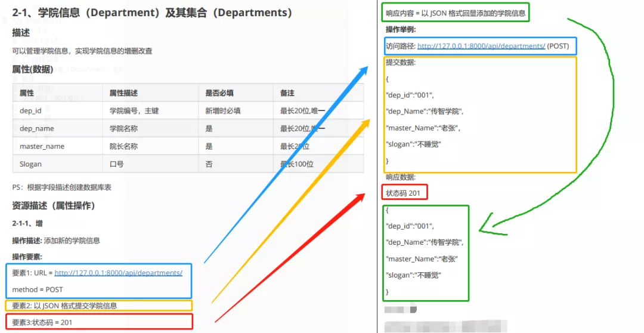Screen dimensions: 644x333
Task: Select the dep_id table cell
Action: [x=57, y=110]
